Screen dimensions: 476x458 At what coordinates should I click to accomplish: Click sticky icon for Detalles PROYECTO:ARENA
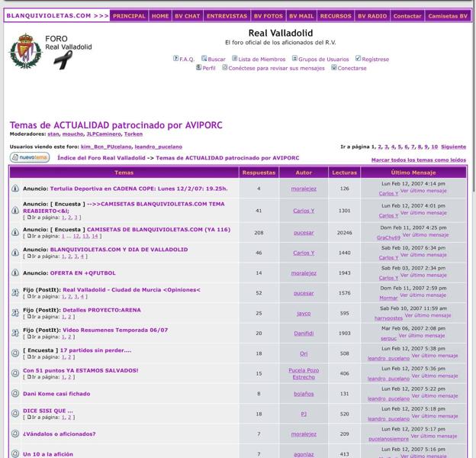click(x=15, y=313)
